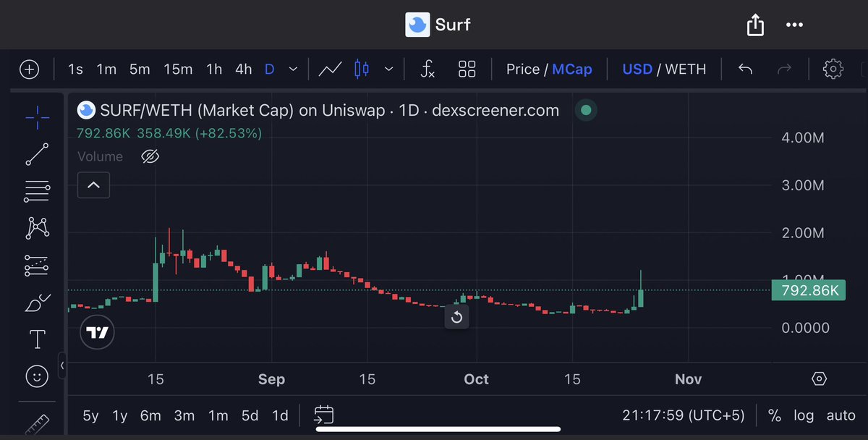Select the text annotation tool
The height and width of the screenshot is (440, 868).
37,339
